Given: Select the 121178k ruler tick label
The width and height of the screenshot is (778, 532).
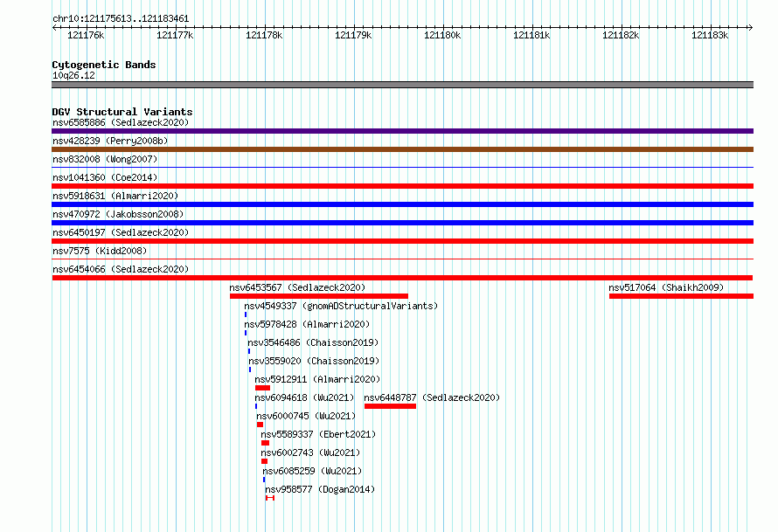Looking at the screenshot, I should pyautogui.click(x=264, y=35).
